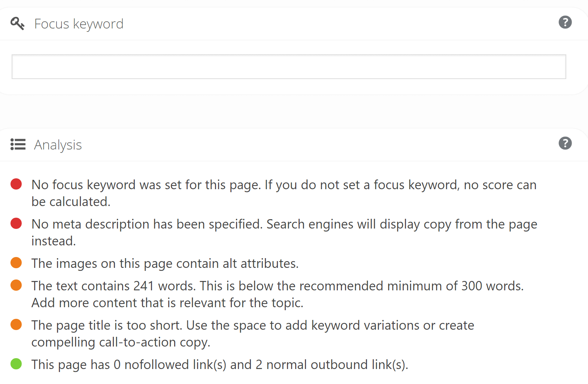588x384 pixels.
Task: Click the nofollowed links result text
Action: click(220, 365)
